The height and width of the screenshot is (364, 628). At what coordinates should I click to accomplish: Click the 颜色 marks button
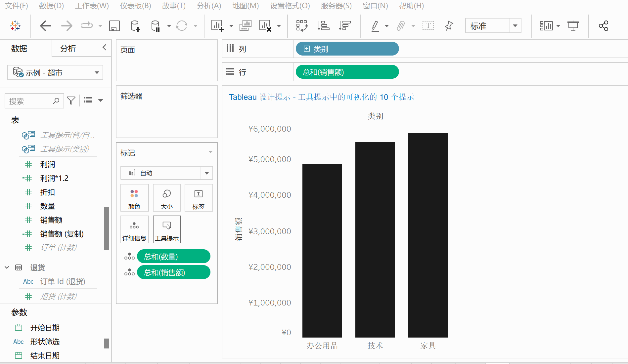[x=134, y=198]
